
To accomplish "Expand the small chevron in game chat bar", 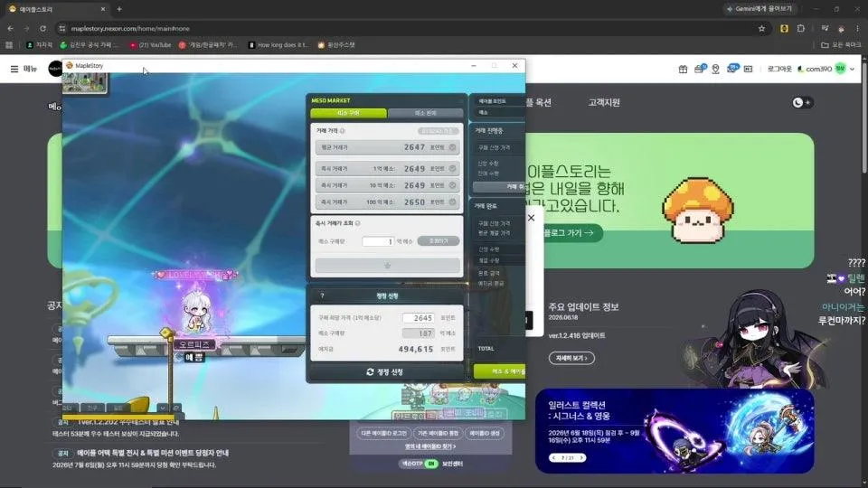I will [162, 408].
